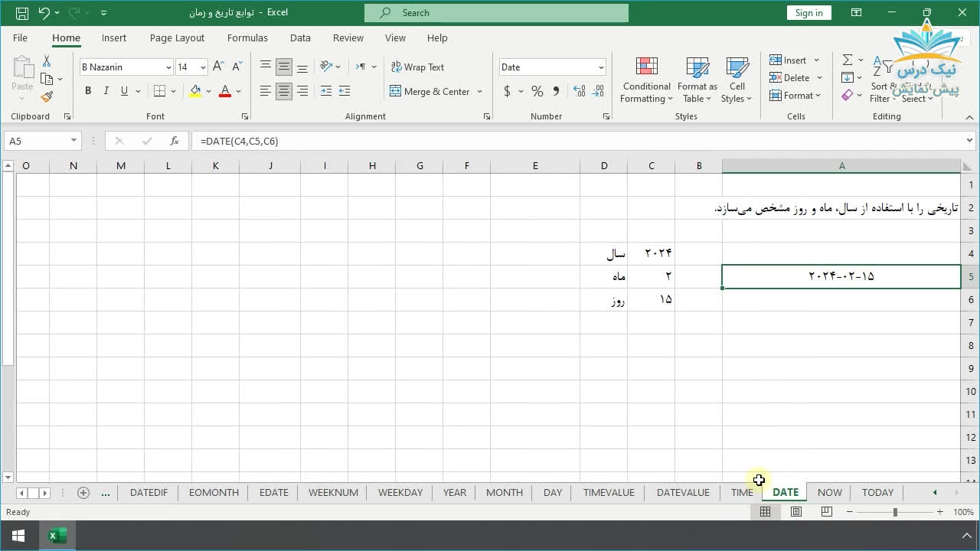Open font size dropdown
Image resolution: width=980 pixels, height=551 pixels.
[203, 67]
